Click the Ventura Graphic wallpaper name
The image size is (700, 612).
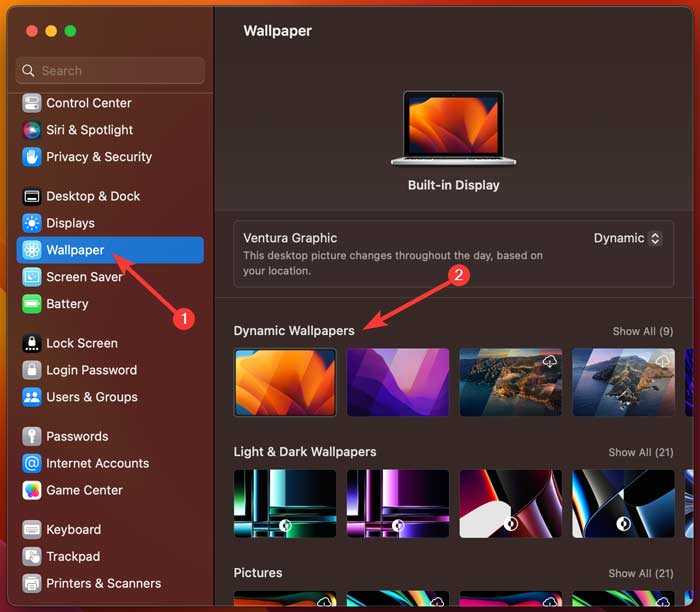click(x=290, y=238)
